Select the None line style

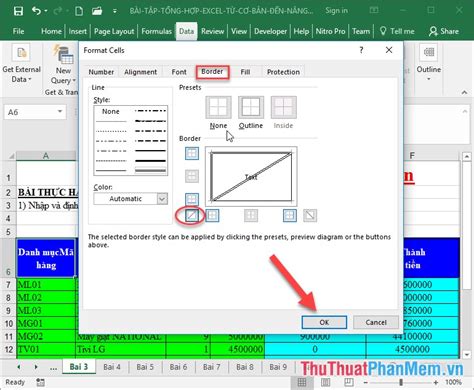tap(111, 111)
